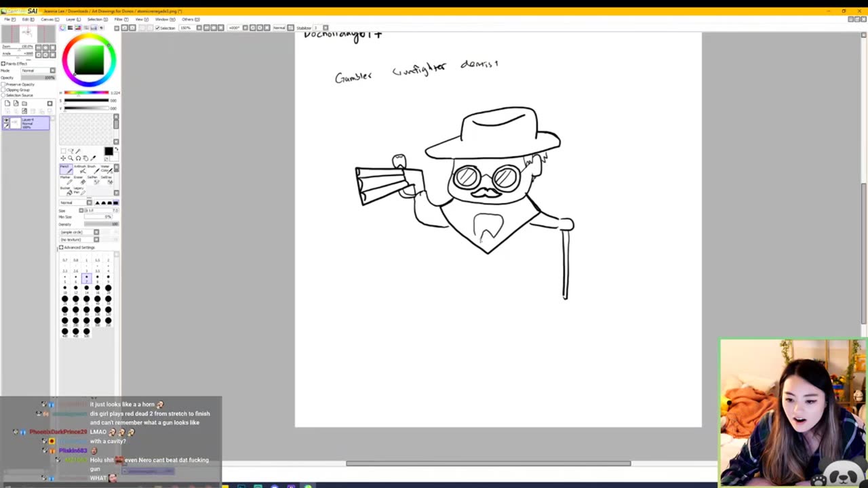Enable Clipping Group checkbox
Screen dimensions: 868x488
3,89
